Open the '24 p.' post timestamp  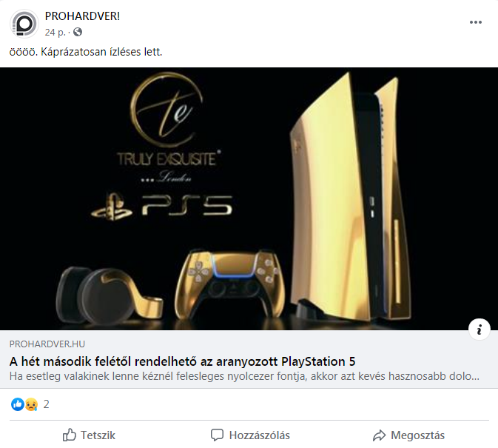[x=55, y=33]
